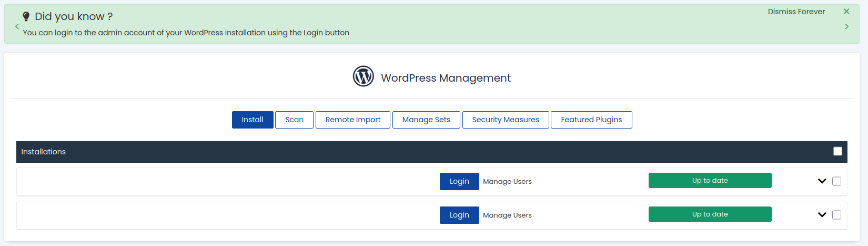Expand the second installation's details chevron

click(822, 215)
